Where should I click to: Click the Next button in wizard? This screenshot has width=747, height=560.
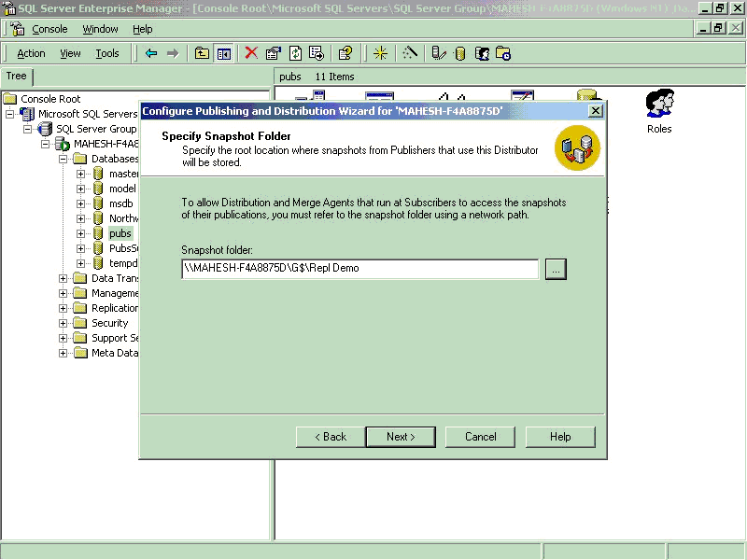click(401, 437)
